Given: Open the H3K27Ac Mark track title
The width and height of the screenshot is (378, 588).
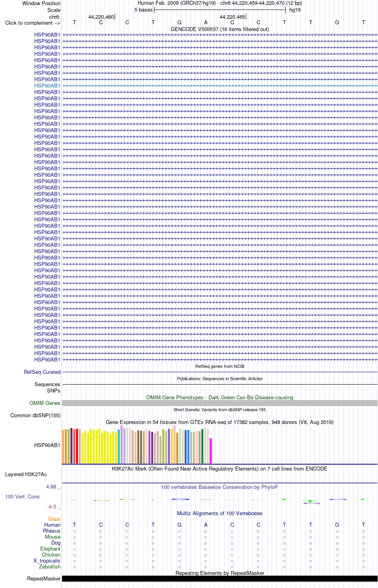Looking at the screenshot, I should click(220, 469).
